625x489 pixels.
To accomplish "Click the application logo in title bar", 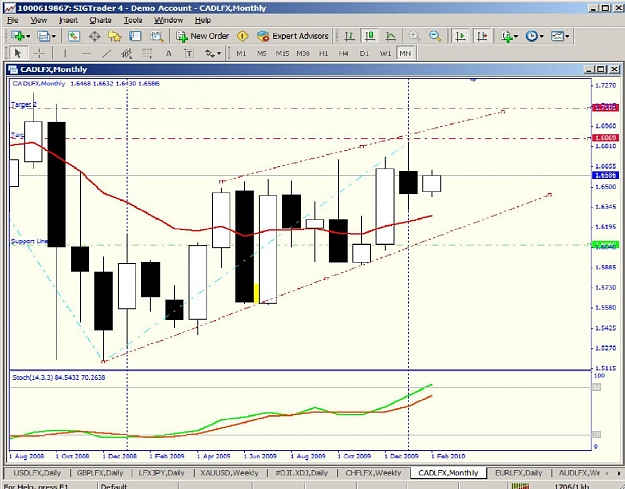I will 9,8.
